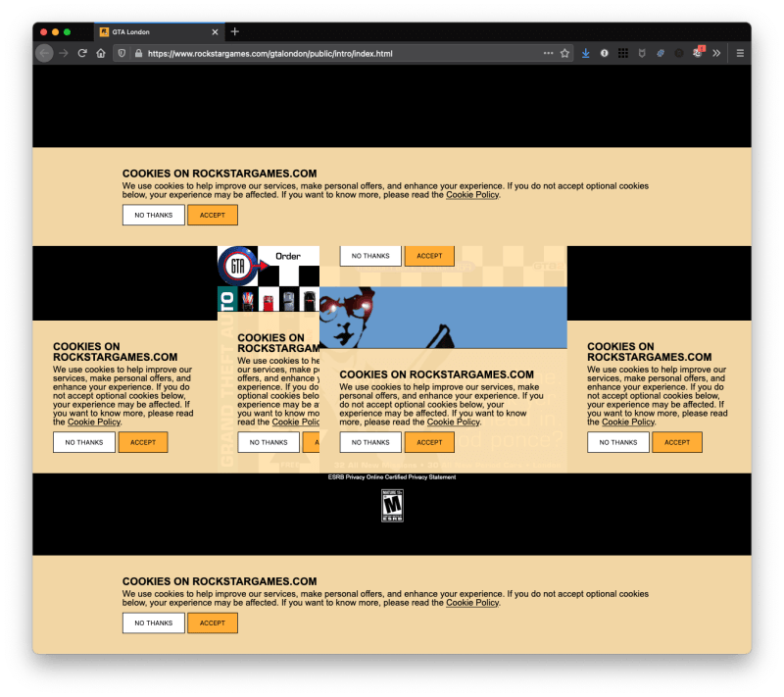Click No Thanks in the bottom wide banner

(x=154, y=623)
